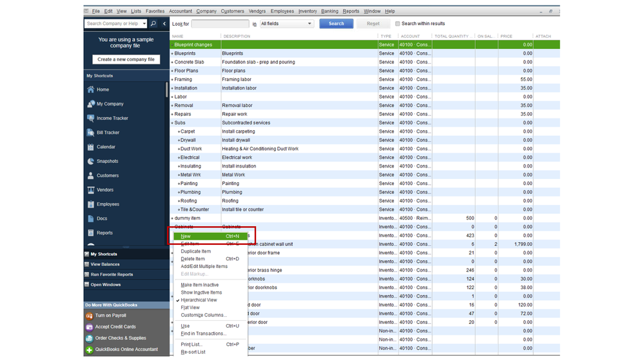Click the search magnifier icon
The image size is (644, 362).
pyautogui.click(x=153, y=24)
